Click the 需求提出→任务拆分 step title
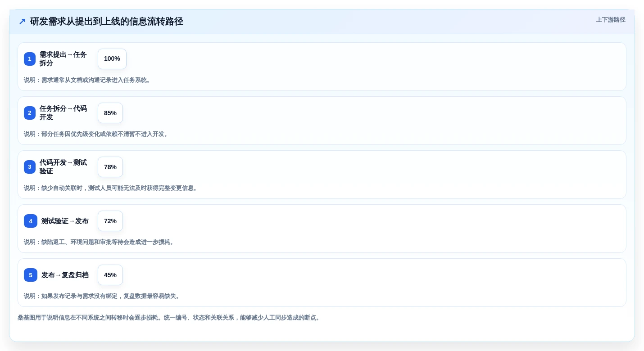Viewport: 644px width, 351px height. [x=63, y=59]
